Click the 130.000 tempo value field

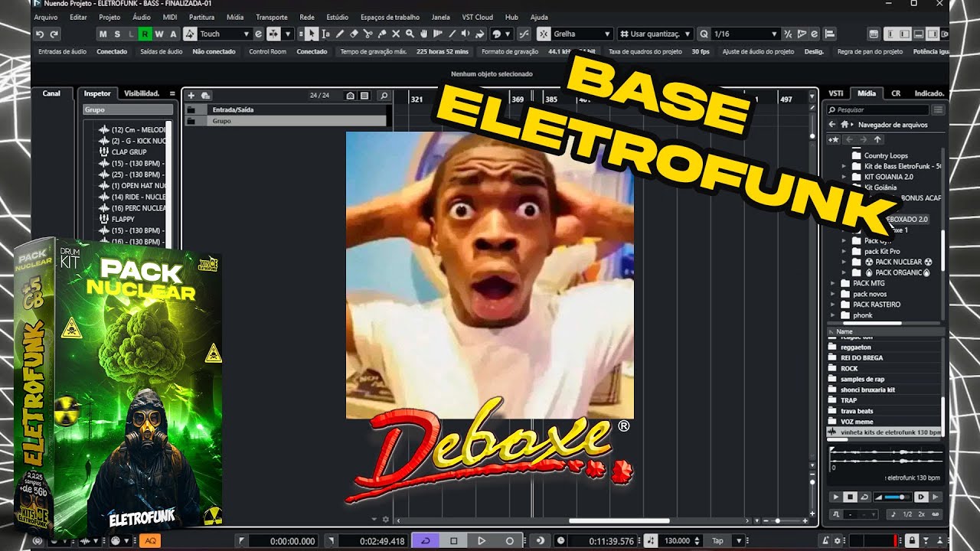point(678,541)
